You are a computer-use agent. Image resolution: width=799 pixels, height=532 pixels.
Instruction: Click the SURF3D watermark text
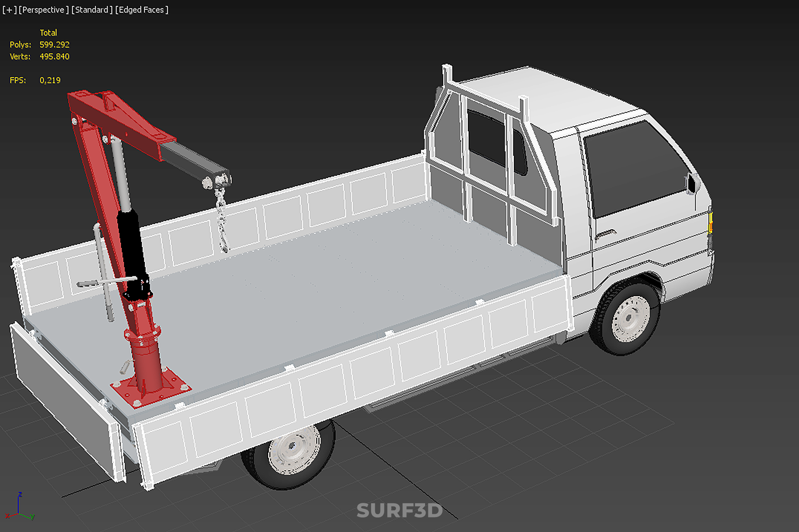(399, 510)
